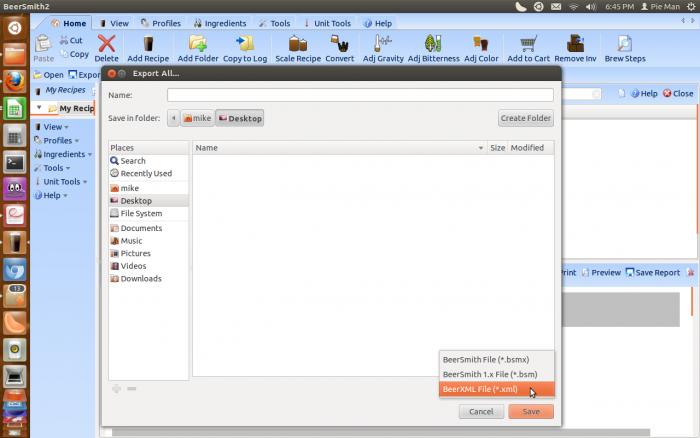Click the Help button in BeerSmith panel

coord(644,93)
